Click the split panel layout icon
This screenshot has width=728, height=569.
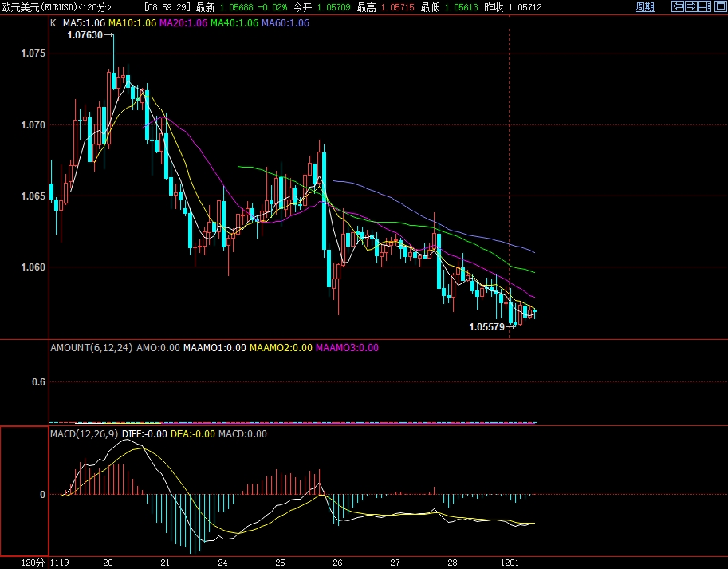pyautogui.click(x=704, y=7)
